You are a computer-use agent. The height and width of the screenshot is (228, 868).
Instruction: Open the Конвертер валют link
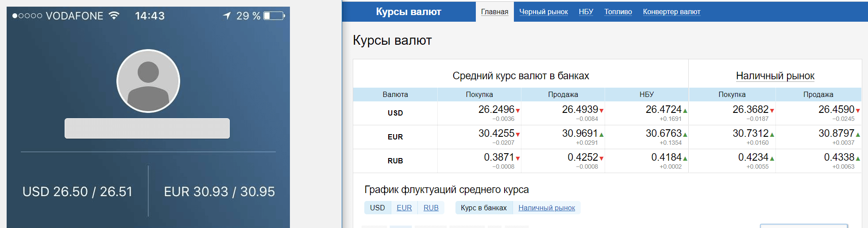[671, 12]
